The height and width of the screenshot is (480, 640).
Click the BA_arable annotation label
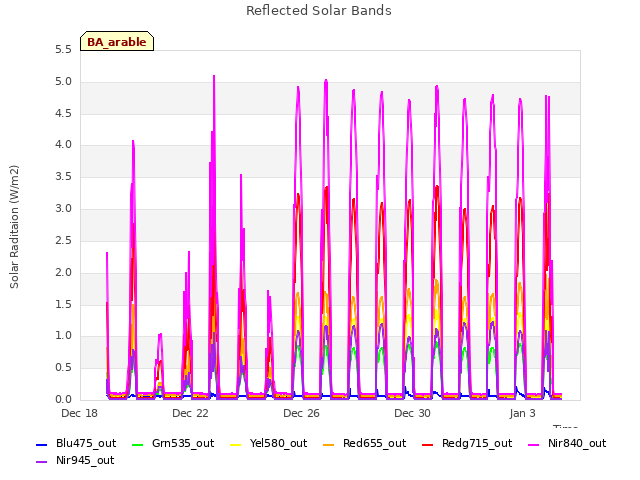(x=117, y=41)
